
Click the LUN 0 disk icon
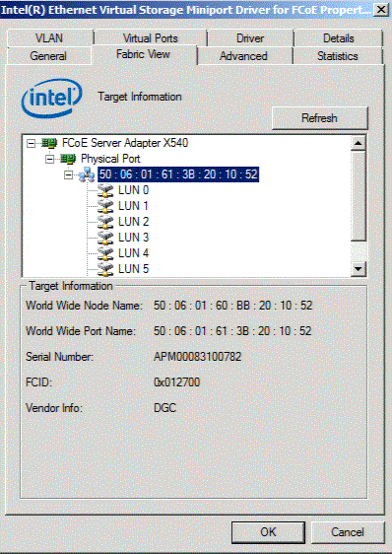105,190
